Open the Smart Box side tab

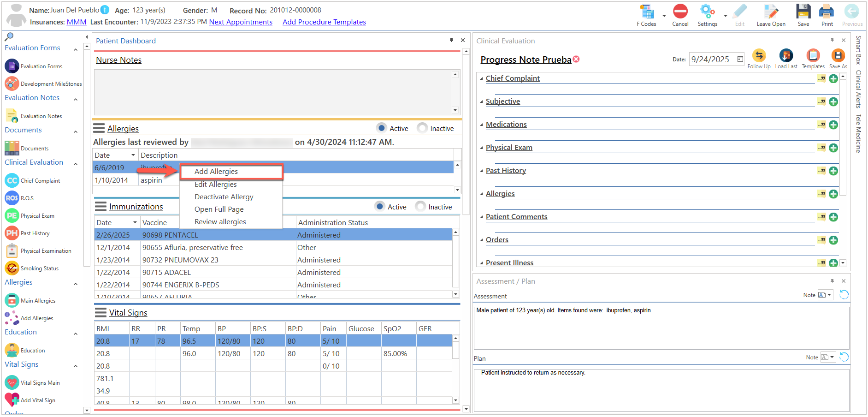coord(858,50)
